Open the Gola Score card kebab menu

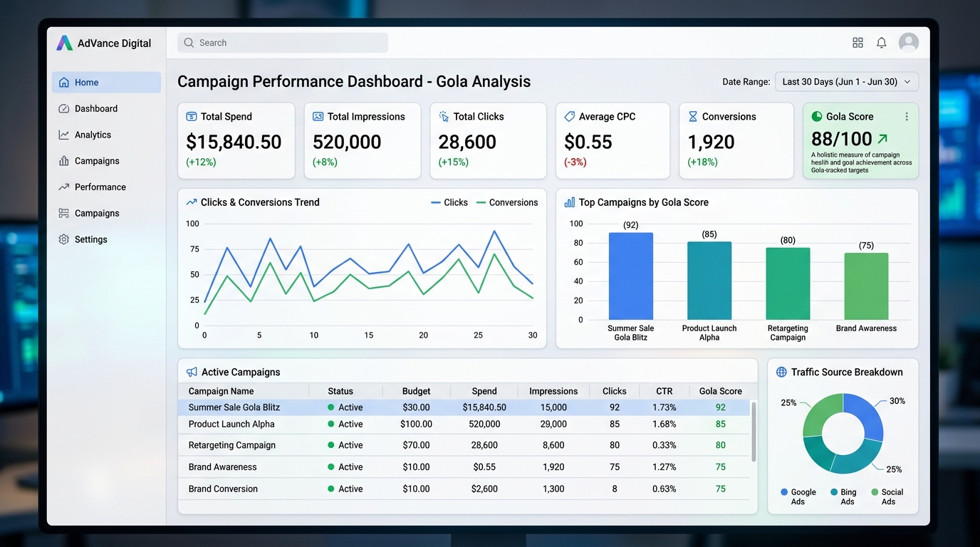pos(907,117)
